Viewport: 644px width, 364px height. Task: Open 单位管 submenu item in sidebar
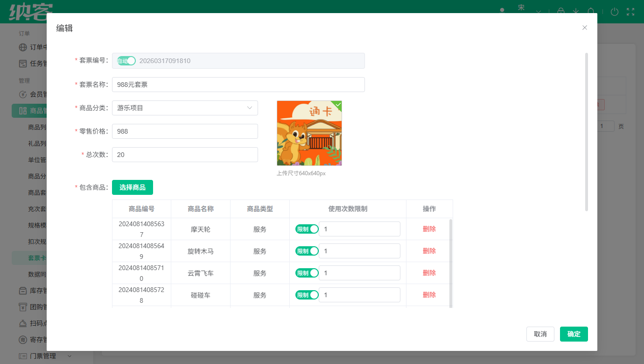point(37,160)
